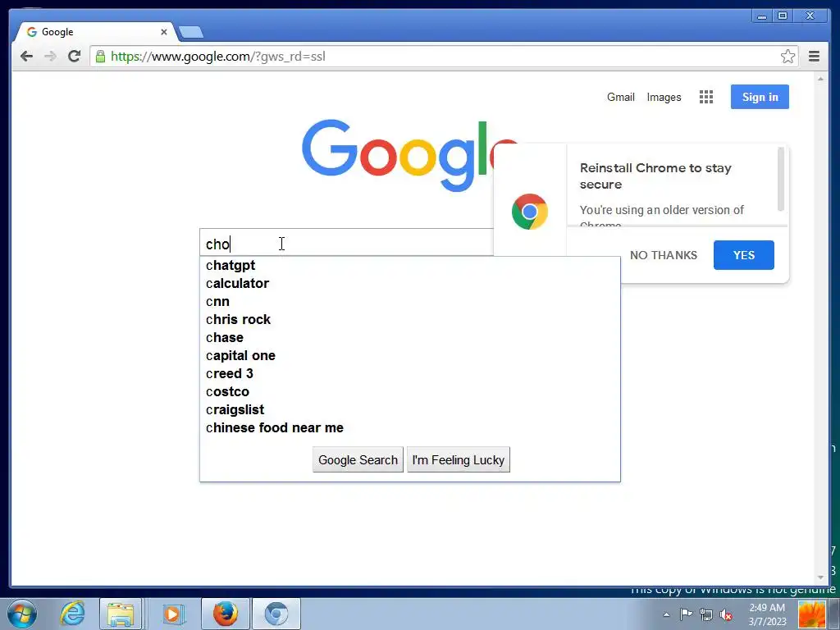Click I'm Feeling Lucky button
Image resolution: width=840 pixels, height=630 pixels.
point(458,459)
